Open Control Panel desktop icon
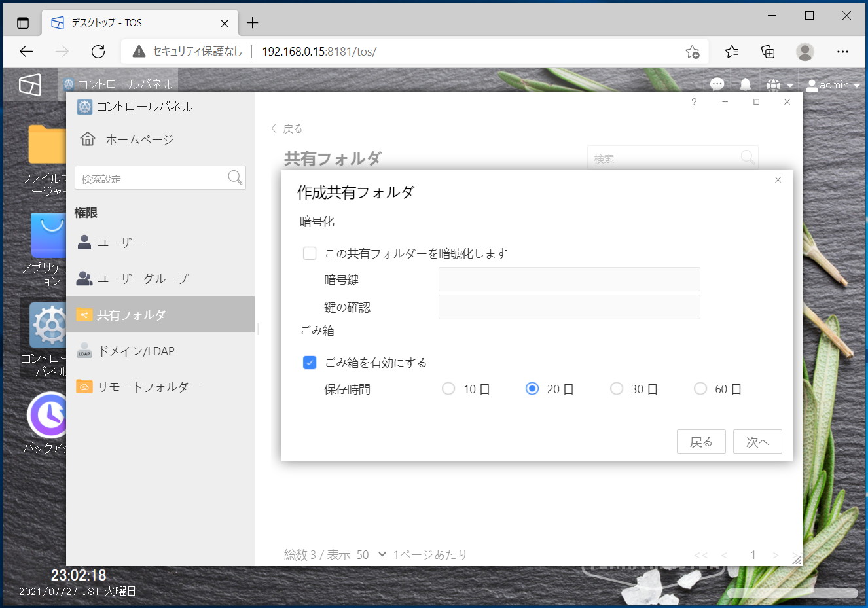Screen dimensions: 868x608 [46, 338]
